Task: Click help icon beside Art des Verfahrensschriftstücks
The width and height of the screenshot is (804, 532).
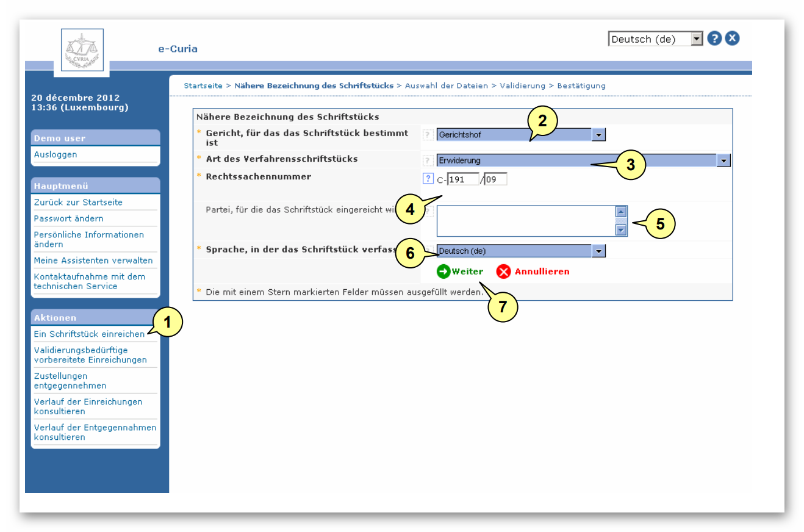Action: [428, 160]
